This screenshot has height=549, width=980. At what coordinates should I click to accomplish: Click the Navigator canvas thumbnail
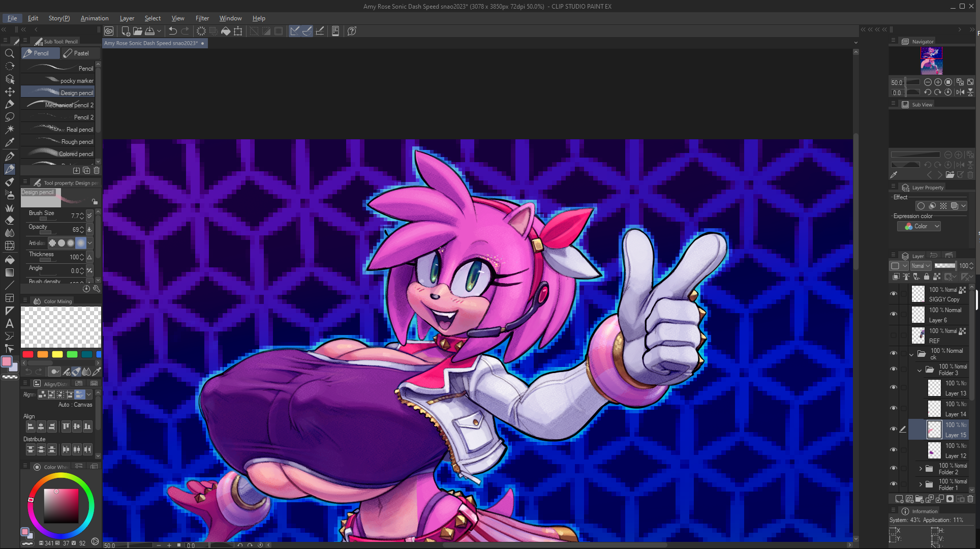tap(931, 60)
